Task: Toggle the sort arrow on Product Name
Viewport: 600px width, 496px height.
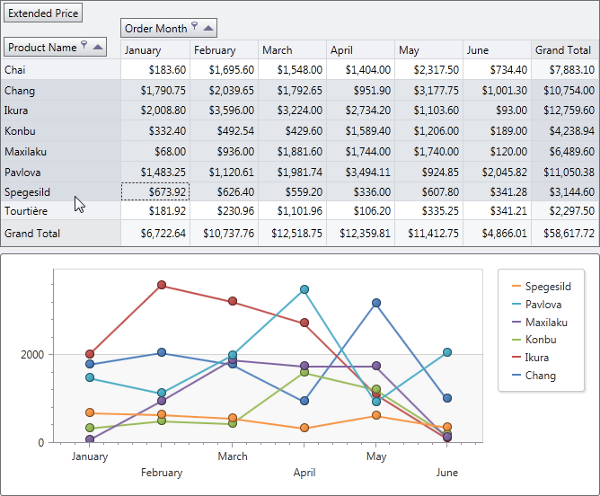Action: pyautogui.click(x=98, y=47)
